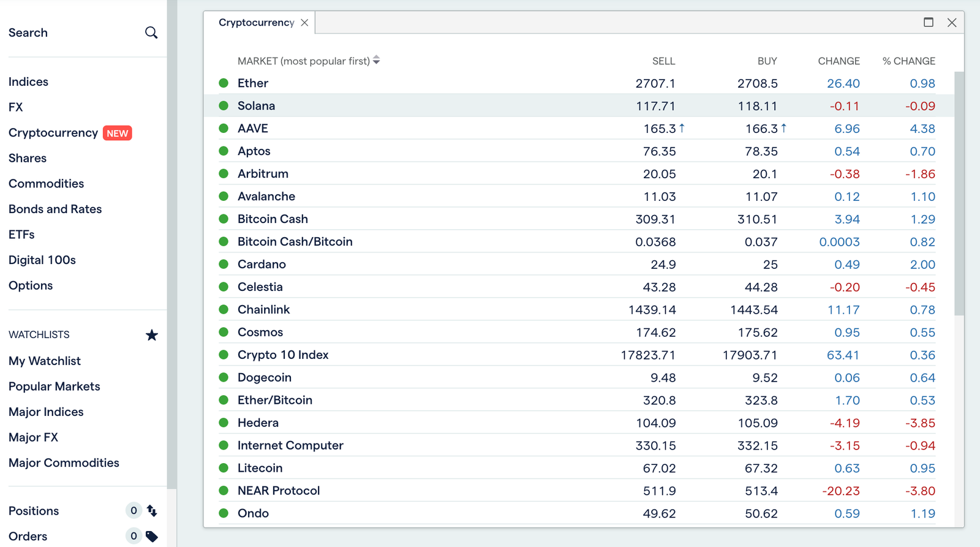Click the Ether sell price 2707.1

pos(655,83)
